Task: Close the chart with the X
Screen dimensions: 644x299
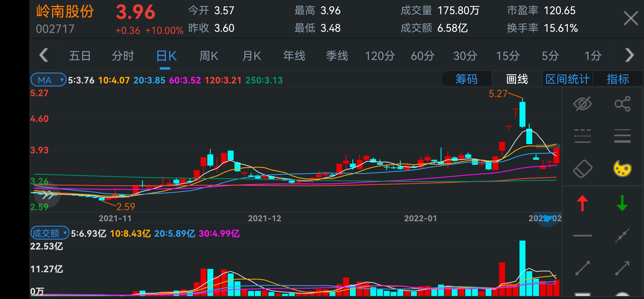Action: point(631,18)
